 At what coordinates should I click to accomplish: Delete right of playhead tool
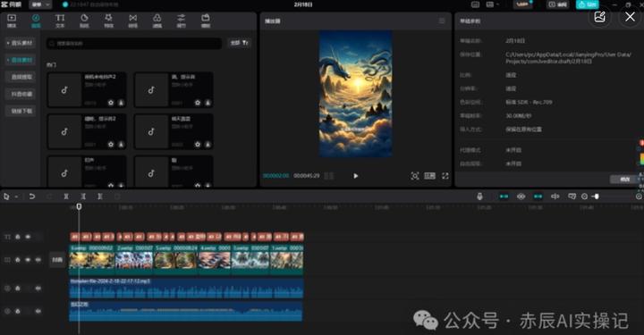(100, 197)
